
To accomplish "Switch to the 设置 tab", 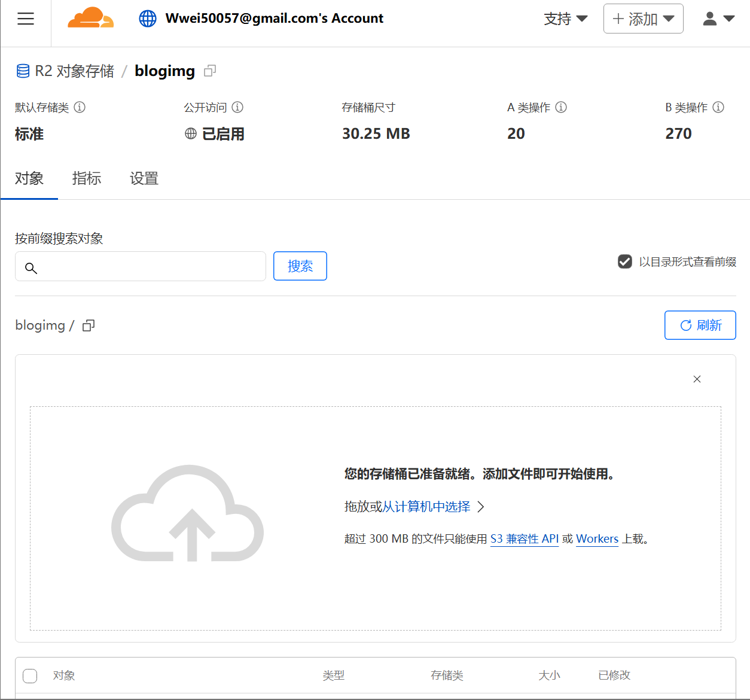I will pyautogui.click(x=144, y=178).
